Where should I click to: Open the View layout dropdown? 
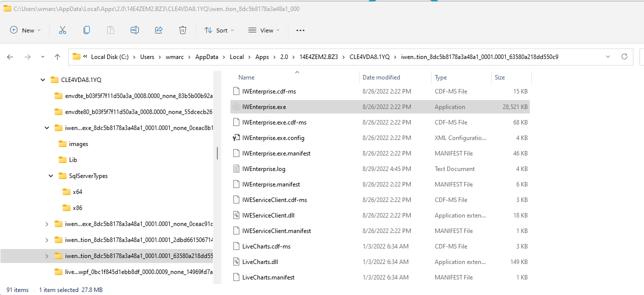(264, 30)
